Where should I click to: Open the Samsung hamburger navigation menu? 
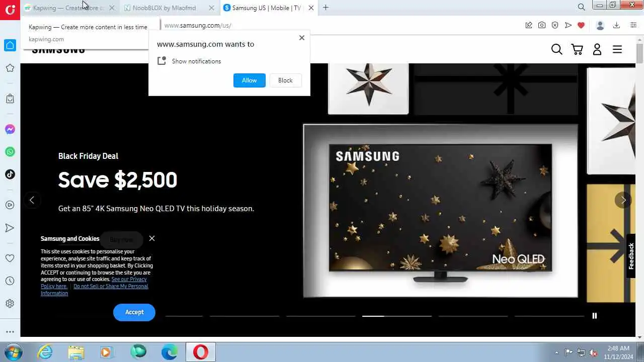point(617,49)
